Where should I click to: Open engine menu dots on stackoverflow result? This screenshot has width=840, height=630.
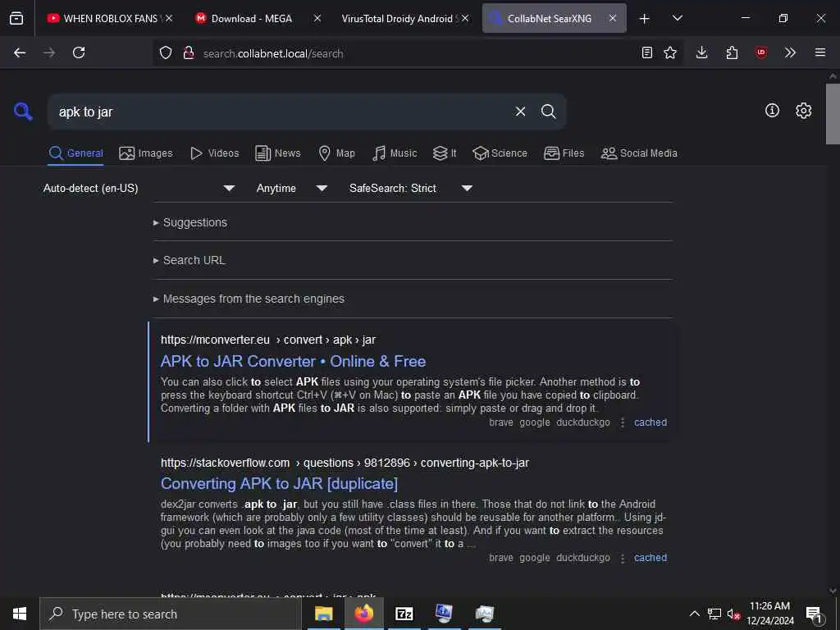click(x=623, y=558)
